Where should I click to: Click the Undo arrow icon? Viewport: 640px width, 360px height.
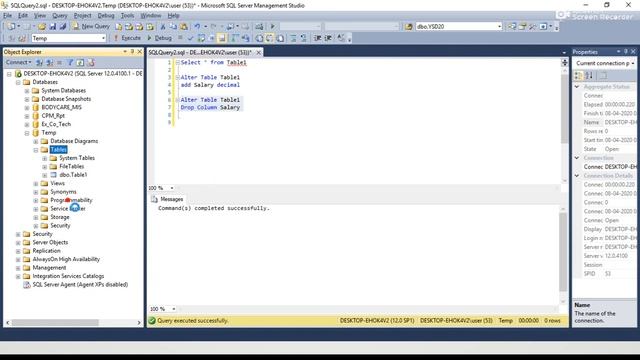click(x=197, y=27)
